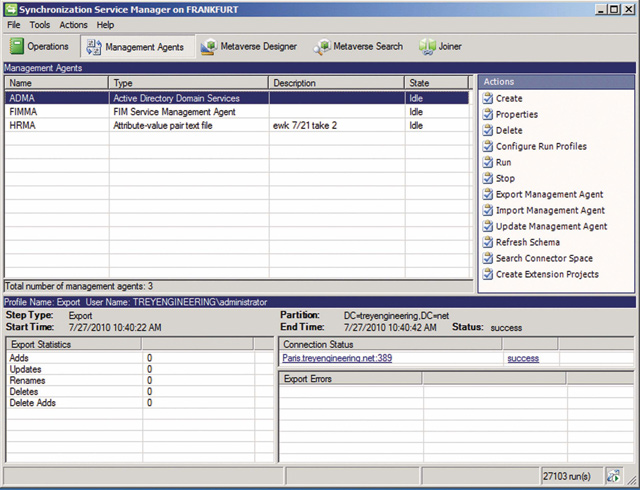
Task: Click the Refresh Schema icon
Action: point(487,242)
